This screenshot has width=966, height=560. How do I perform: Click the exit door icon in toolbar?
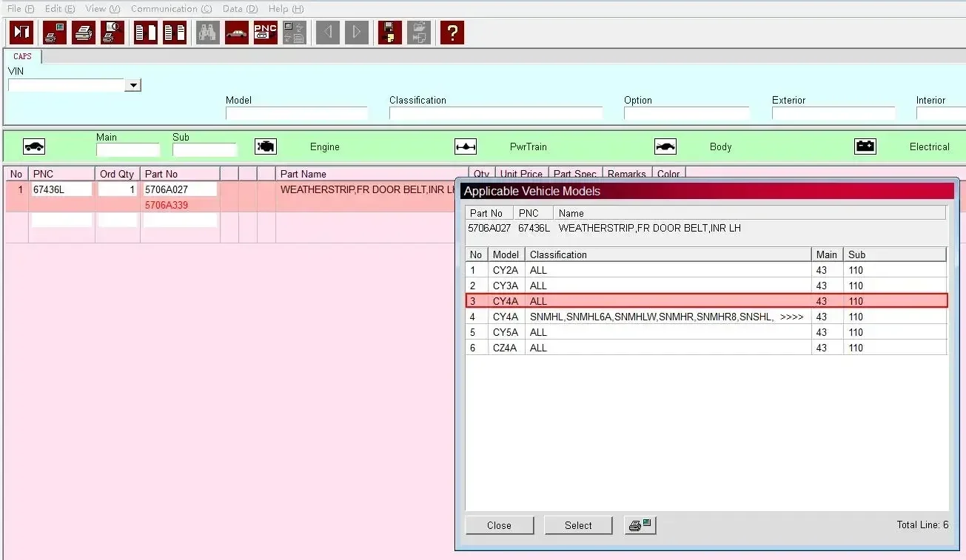(x=21, y=33)
